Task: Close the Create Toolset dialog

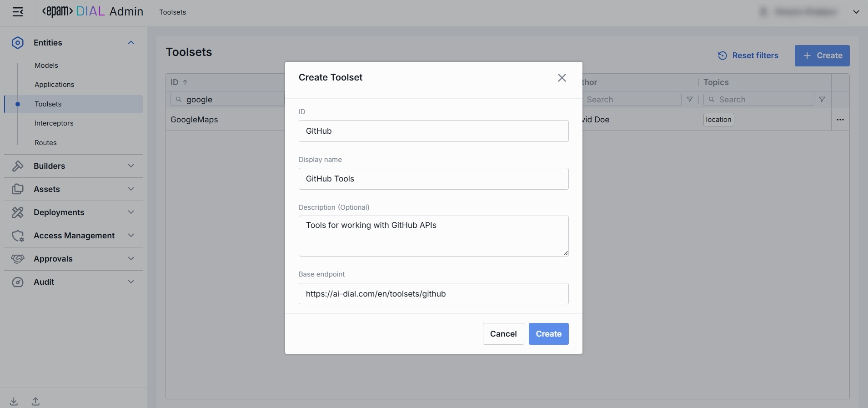Action: [x=562, y=78]
